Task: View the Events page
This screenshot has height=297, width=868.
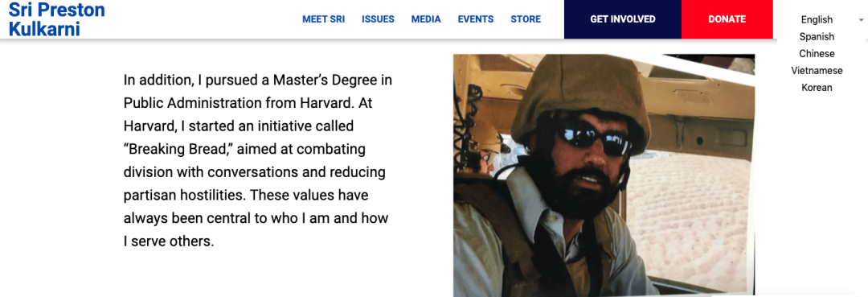Action: click(476, 19)
